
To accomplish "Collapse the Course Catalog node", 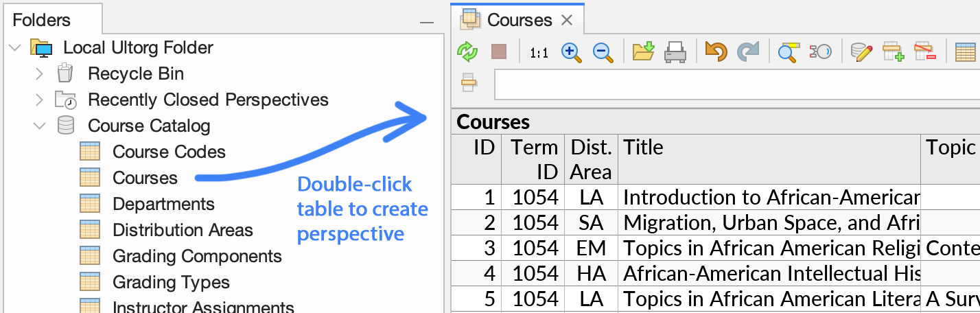I will (x=39, y=126).
